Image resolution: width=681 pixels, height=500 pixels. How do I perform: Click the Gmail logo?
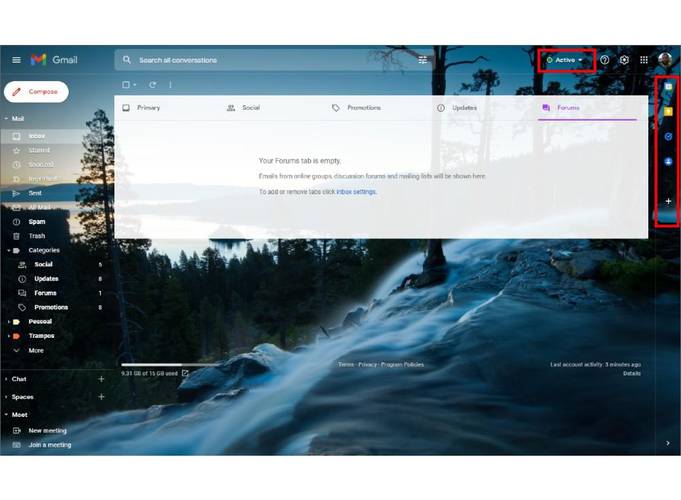[54, 60]
